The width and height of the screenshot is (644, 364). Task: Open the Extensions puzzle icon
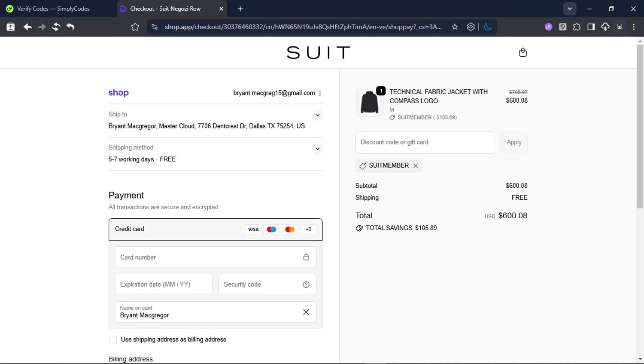tap(577, 27)
